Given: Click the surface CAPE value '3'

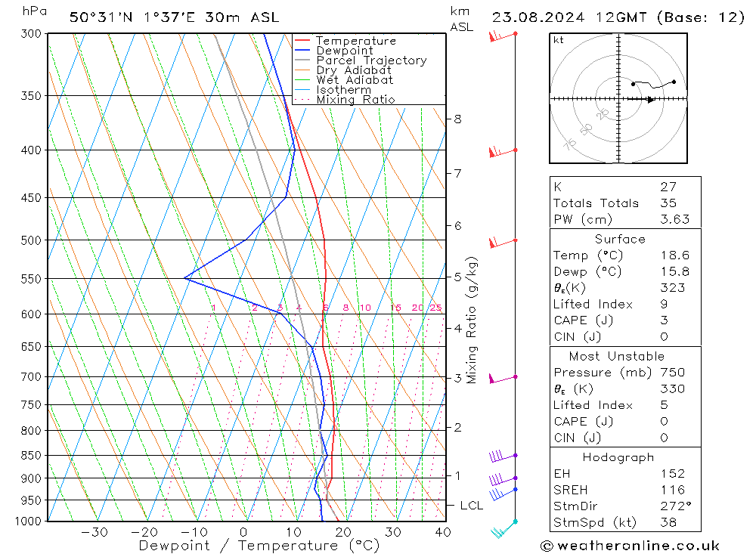Looking at the screenshot, I should pyautogui.click(x=664, y=320).
